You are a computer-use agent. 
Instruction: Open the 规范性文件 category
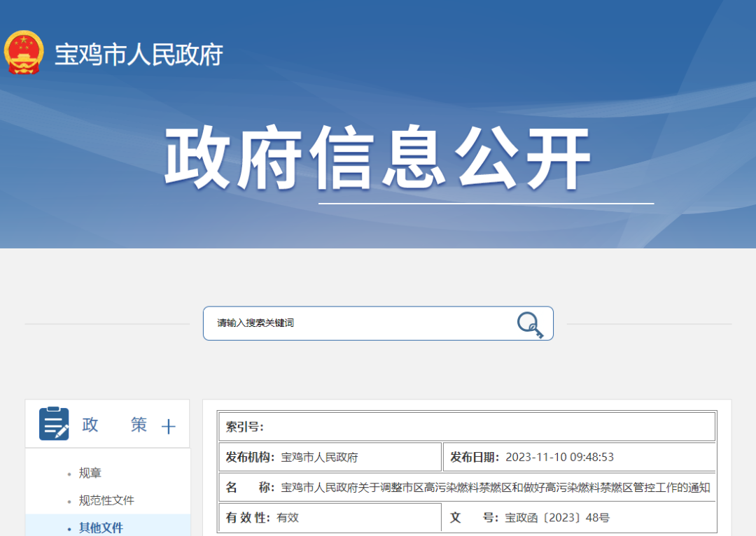[x=106, y=501]
